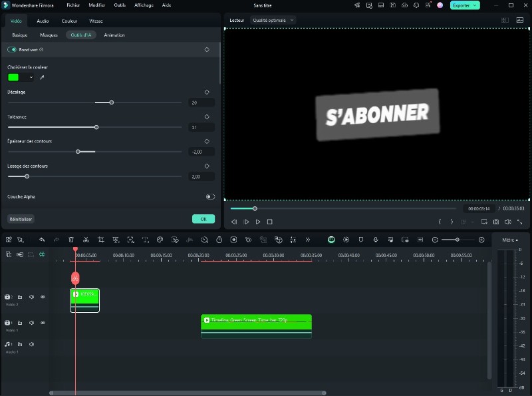Viewport: 532px width, 396px height.
Task: Open the Qualité optimale dropdown
Action: pos(273,21)
